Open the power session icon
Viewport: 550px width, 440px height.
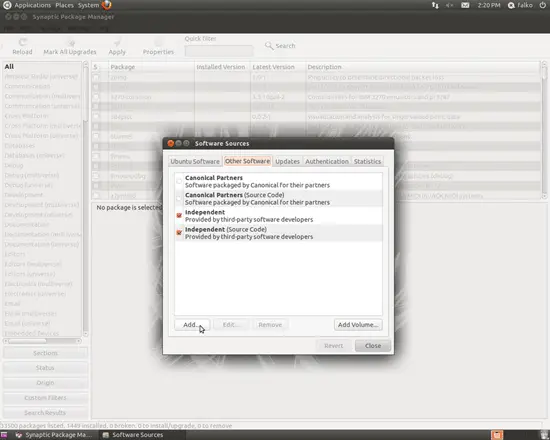(542, 5)
